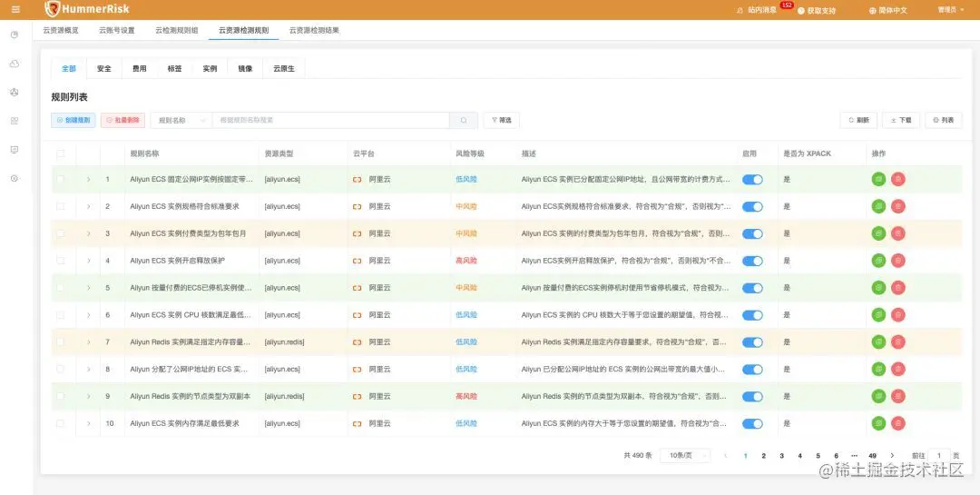Switch to 云账号设置 tab
Image resolution: width=980 pixels, height=495 pixels.
pyautogui.click(x=117, y=30)
